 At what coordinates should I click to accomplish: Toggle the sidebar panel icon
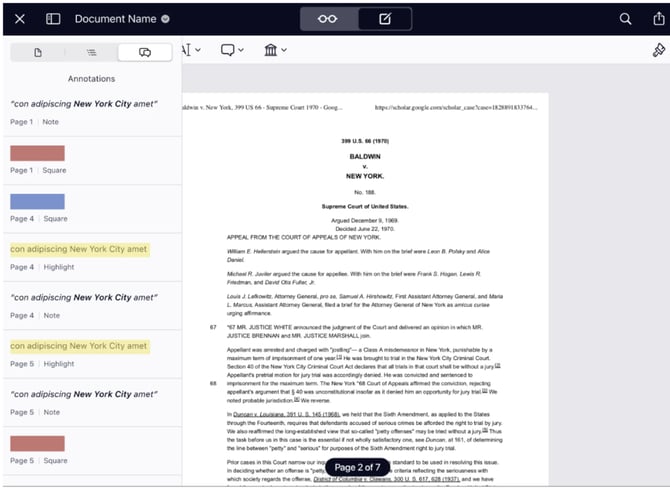click(x=53, y=19)
